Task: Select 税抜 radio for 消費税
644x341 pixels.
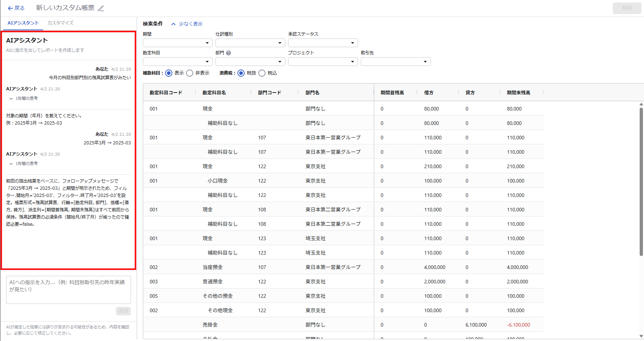Action: (x=241, y=73)
